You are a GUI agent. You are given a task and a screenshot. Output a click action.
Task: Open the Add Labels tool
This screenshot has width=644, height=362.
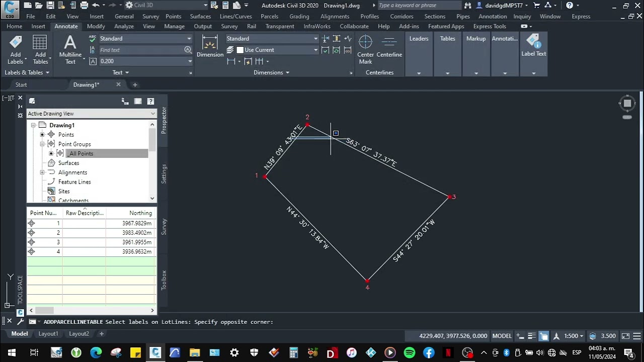tap(16, 50)
